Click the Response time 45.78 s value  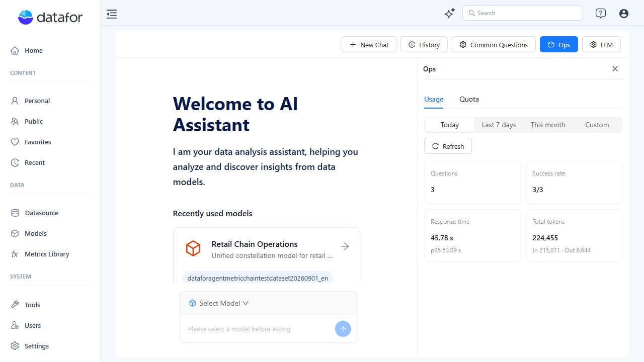click(x=442, y=238)
